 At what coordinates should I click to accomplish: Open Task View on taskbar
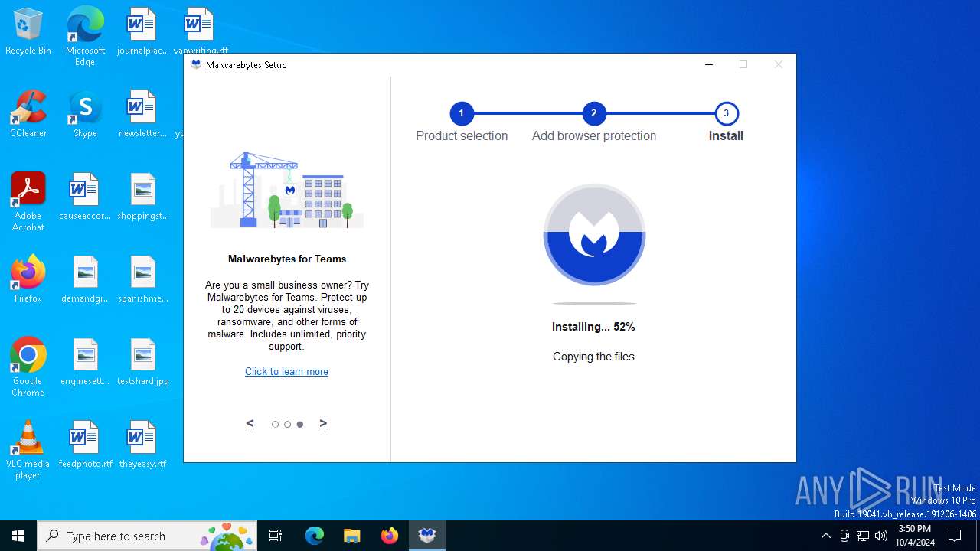pos(276,536)
